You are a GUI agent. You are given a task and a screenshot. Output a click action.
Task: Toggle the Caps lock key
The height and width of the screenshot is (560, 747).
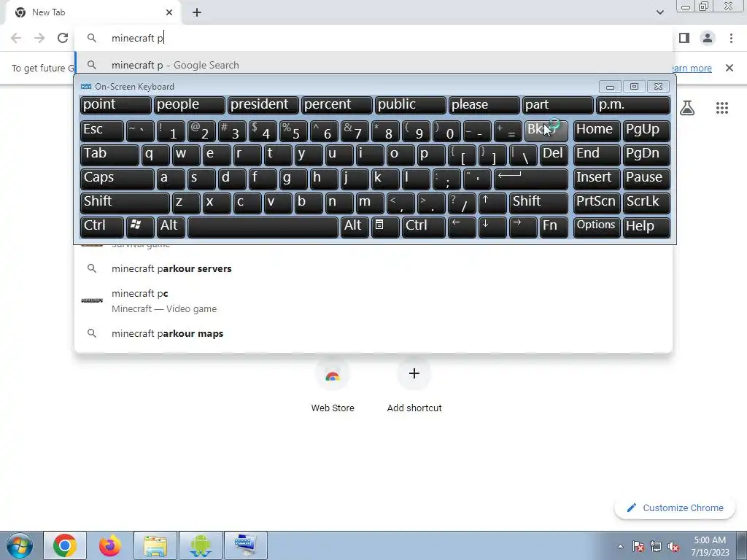[x=117, y=179]
